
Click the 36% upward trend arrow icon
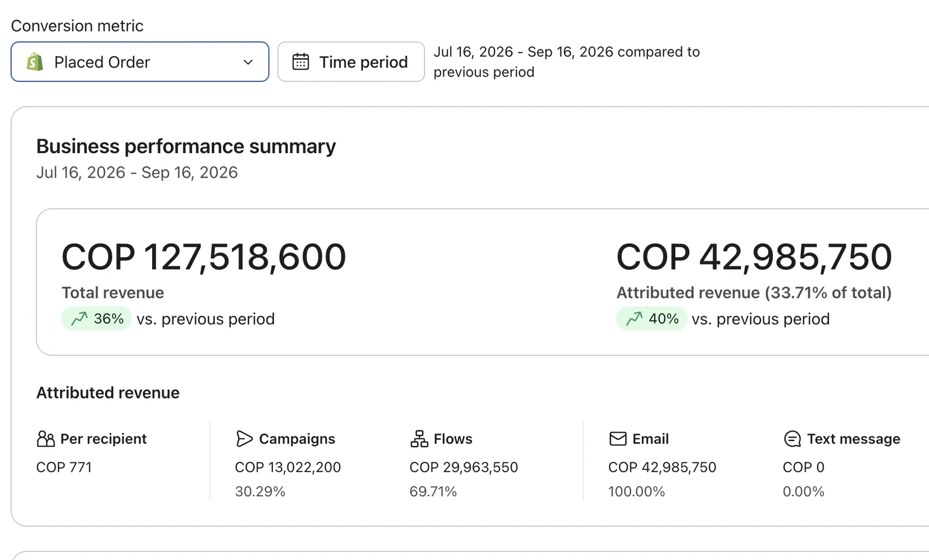pyautogui.click(x=79, y=319)
